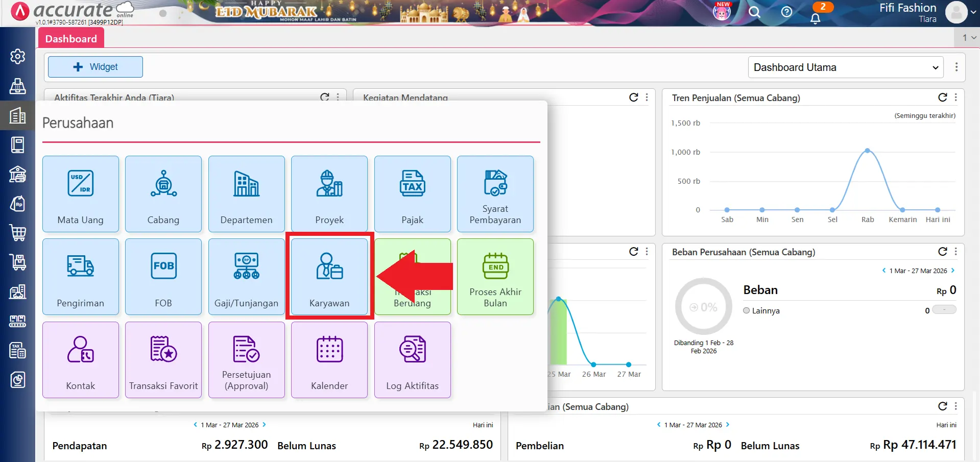
Task: Select the Lainnya legend marker
Action: [x=747, y=310]
